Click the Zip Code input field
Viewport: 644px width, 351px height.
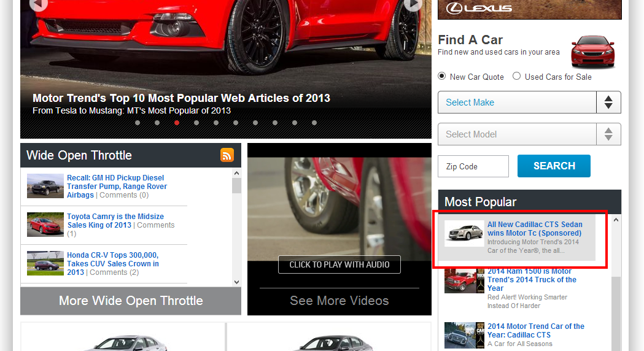(x=473, y=166)
